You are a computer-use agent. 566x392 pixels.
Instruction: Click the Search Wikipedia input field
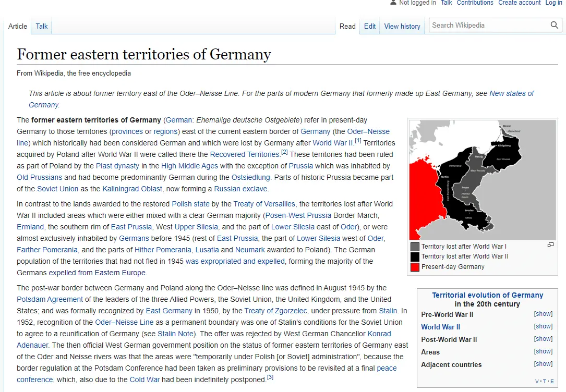pyautogui.click(x=488, y=25)
